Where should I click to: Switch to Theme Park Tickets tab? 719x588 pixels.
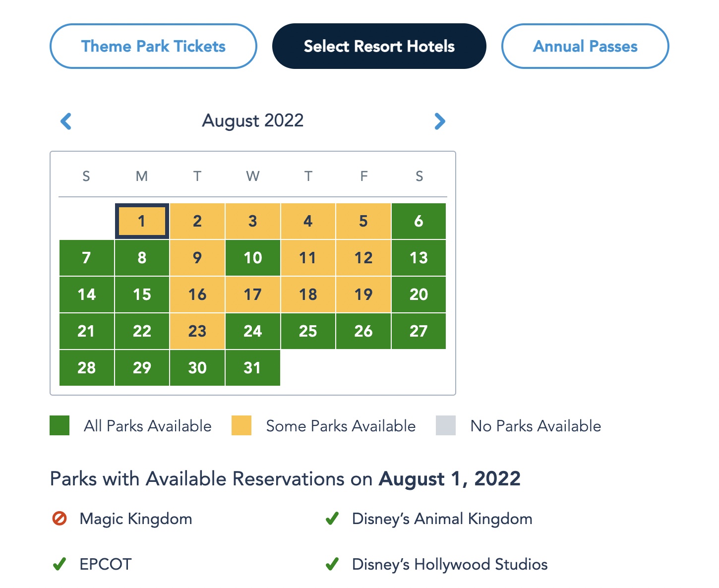(x=153, y=46)
